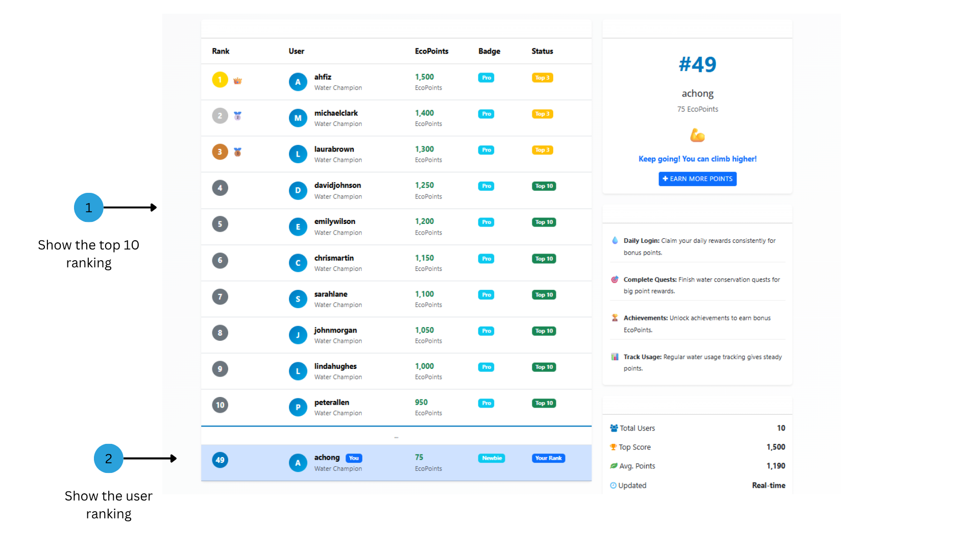Click the Pro badge in sarahlane's row
Viewport: 980px width, 551px height.
coord(486,295)
